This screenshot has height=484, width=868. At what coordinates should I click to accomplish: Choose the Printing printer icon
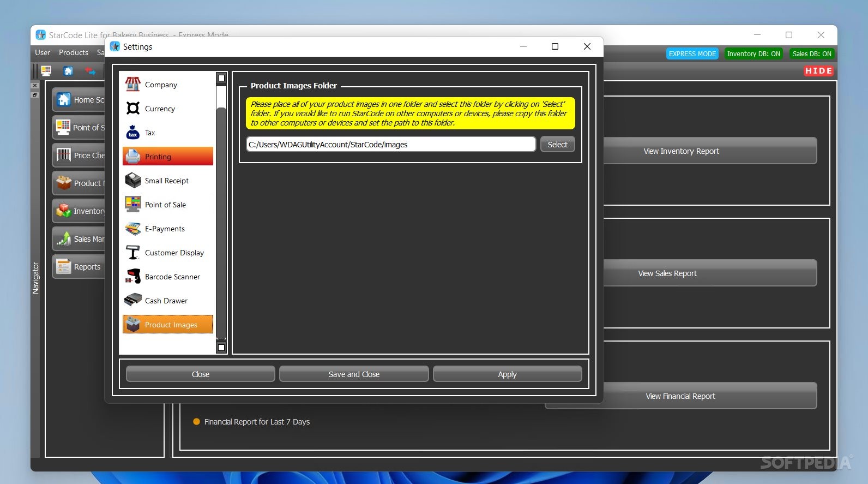point(133,157)
